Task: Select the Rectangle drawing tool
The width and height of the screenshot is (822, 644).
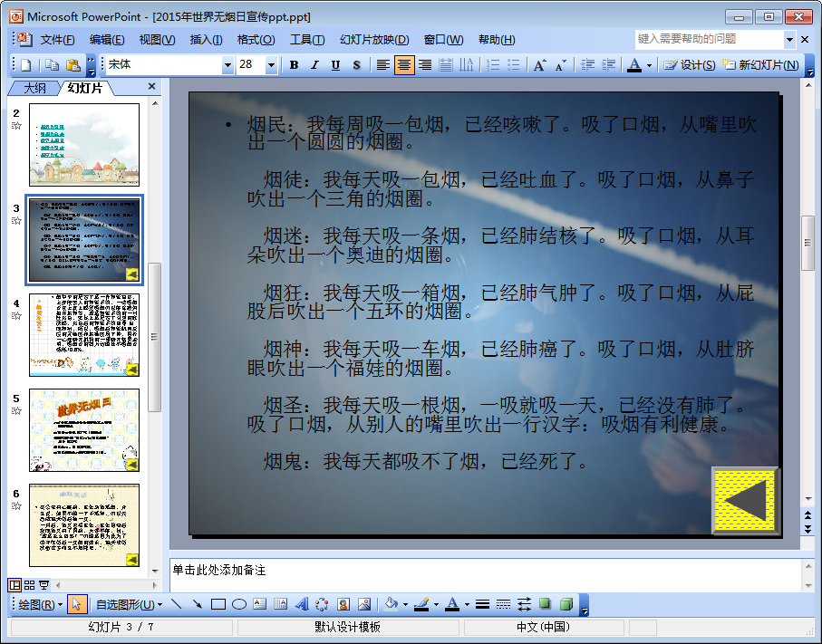Action: (x=218, y=605)
